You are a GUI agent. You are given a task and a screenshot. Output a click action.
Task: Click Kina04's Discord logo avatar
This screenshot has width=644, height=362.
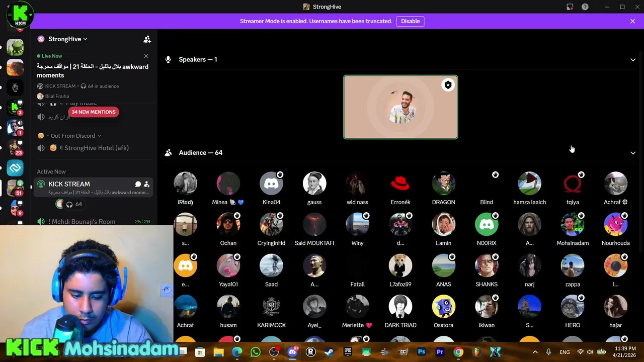[271, 184]
